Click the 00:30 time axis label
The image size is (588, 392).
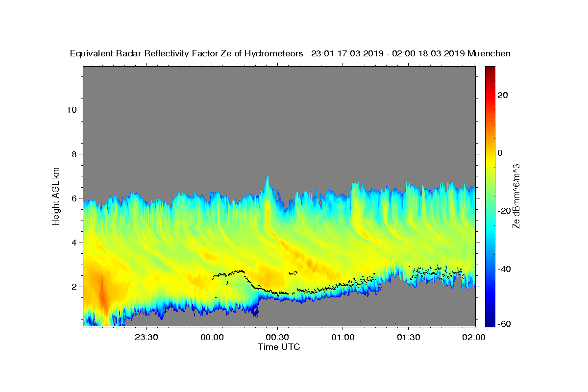click(277, 337)
